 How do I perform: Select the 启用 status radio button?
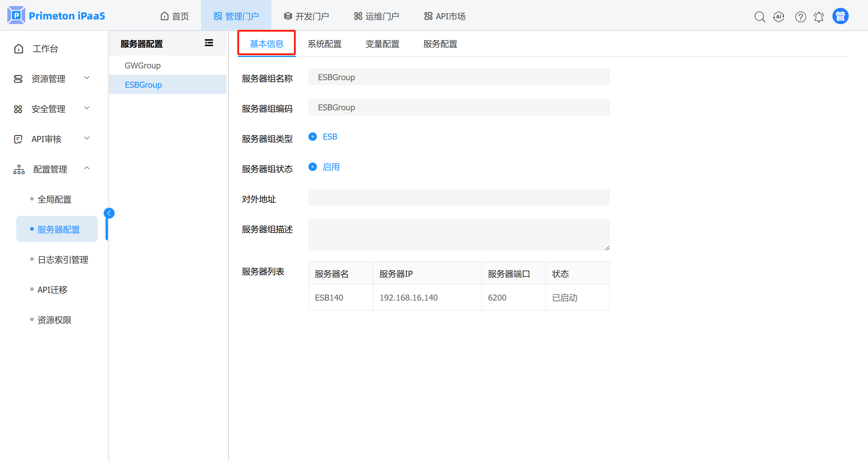tap(312, 167)
